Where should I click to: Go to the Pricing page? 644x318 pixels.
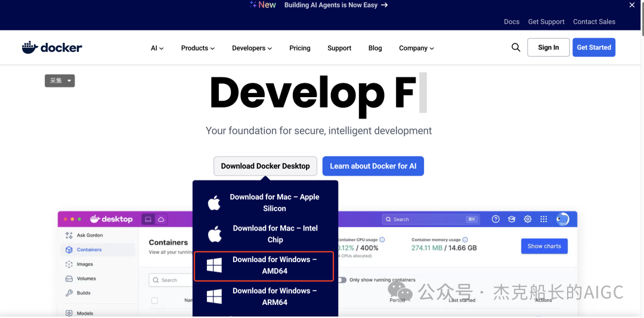pos(300,48)
